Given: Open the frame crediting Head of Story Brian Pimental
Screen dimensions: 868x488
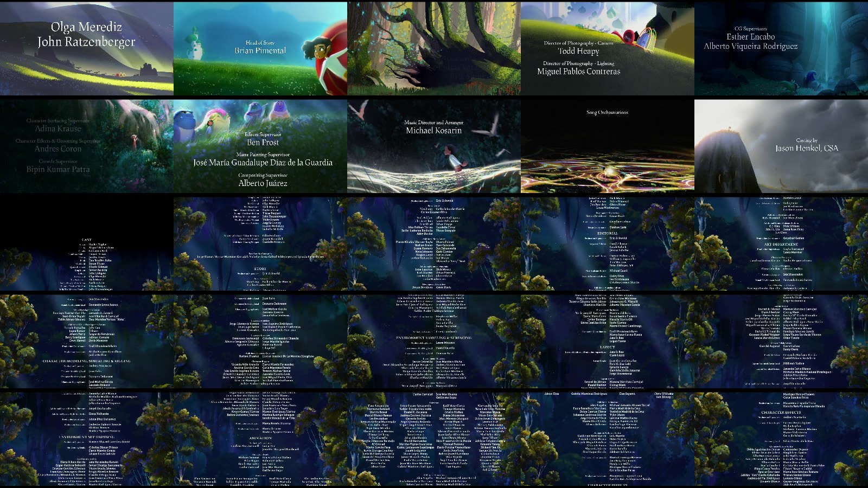Looking at the screenshot, I should [x=260, y=49].
